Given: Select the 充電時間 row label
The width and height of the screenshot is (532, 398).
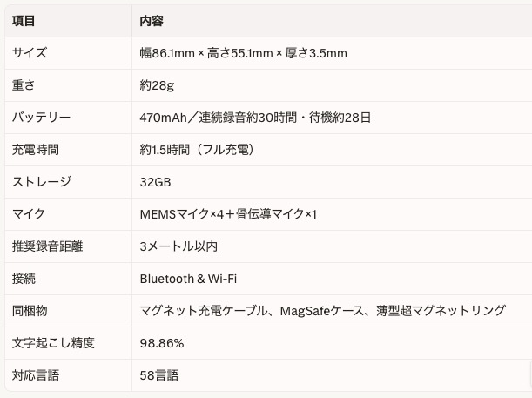Looking at the screenshot, I should [36, 150].
